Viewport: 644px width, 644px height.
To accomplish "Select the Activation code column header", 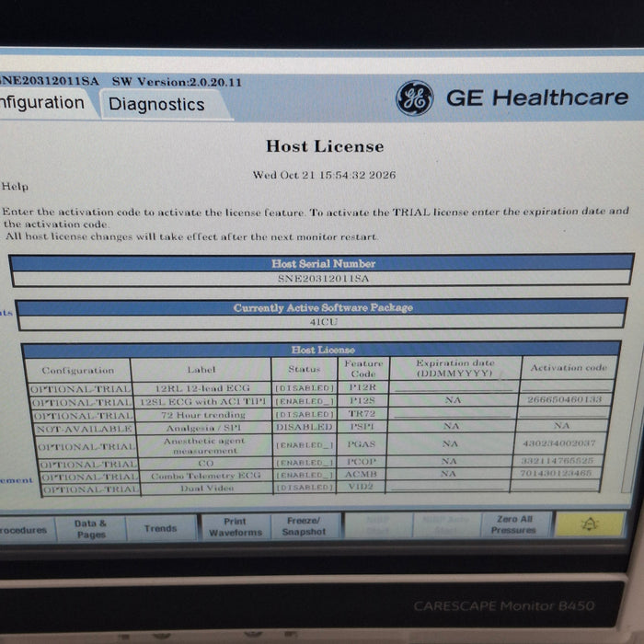I will 569,368.
